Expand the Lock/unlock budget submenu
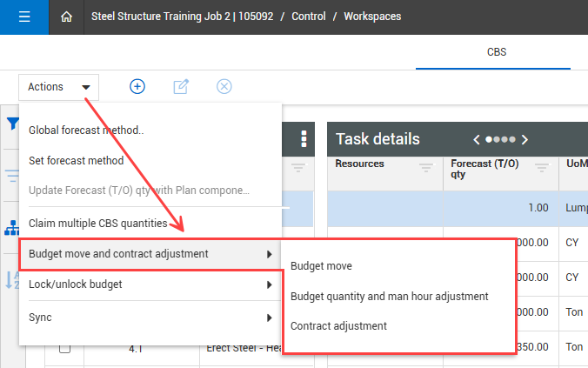 [150, 284]
